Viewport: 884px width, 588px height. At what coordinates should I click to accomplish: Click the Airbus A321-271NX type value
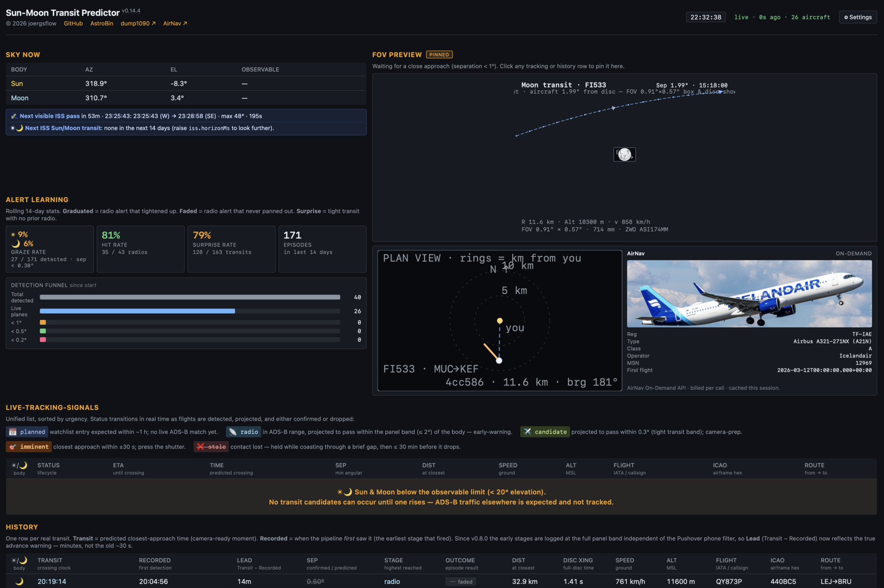[832, 341]
